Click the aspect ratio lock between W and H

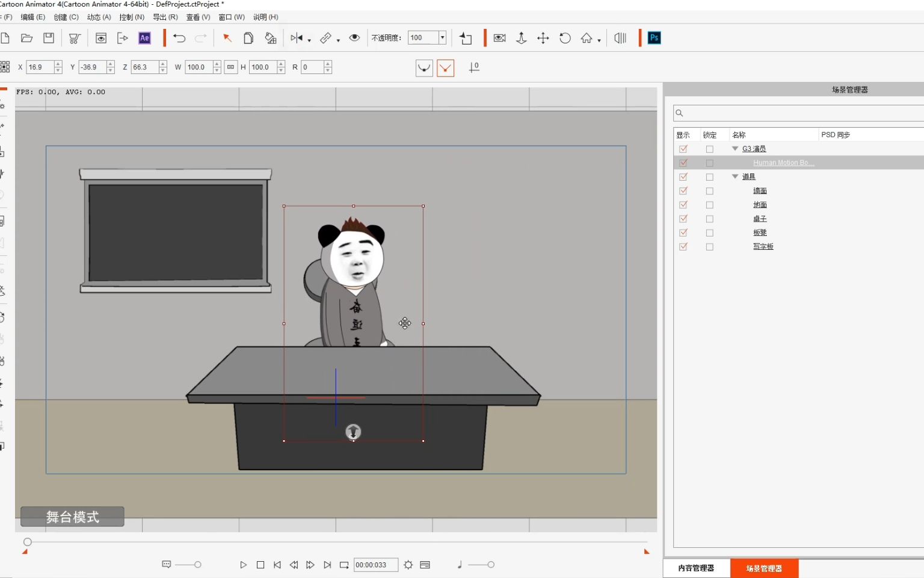pos(230,67)
